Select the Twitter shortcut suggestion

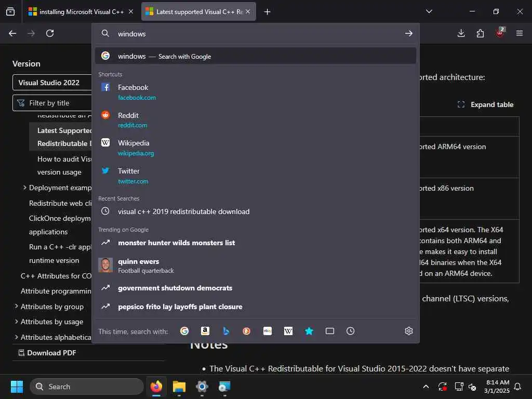tap(256, 176)
